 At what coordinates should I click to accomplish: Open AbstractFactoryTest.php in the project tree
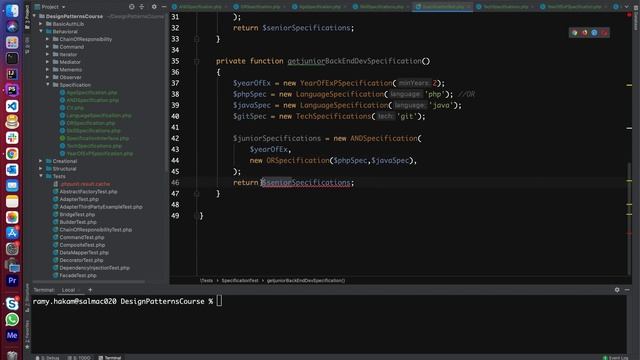(88, 191)
